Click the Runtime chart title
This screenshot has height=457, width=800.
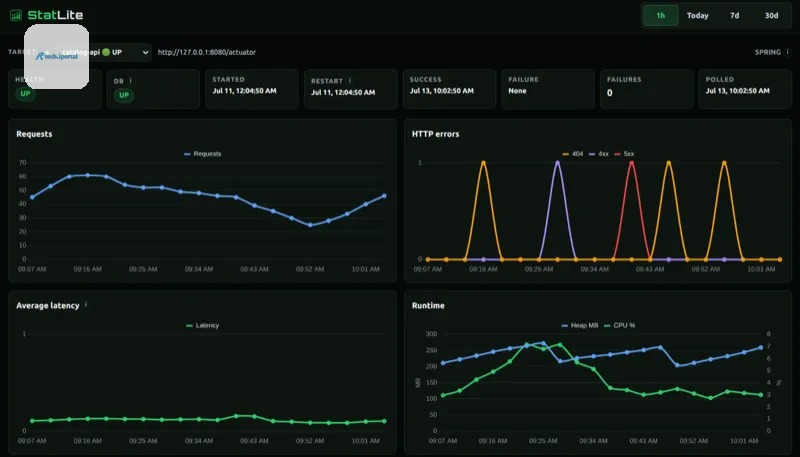pos(428,306)
